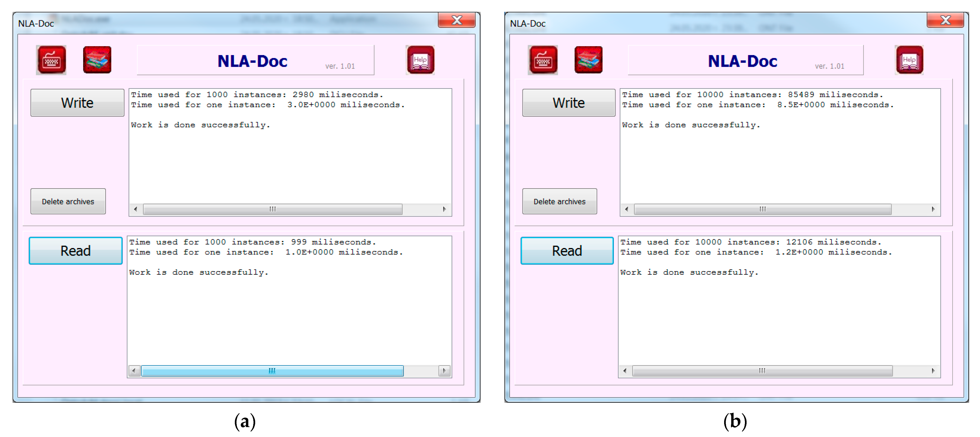Click Delete archives in right window
Viewport: 980px width, 437px height.
point(559,201)
